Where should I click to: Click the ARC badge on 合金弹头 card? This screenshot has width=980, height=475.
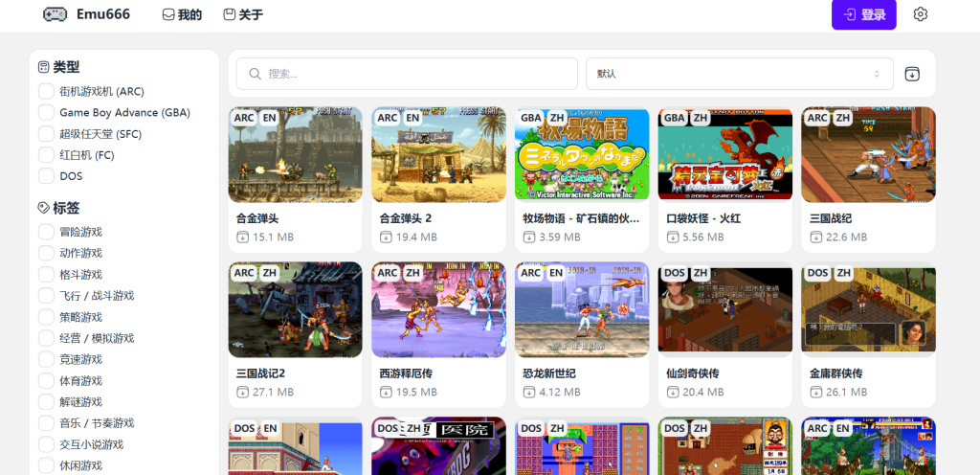(x=244, y=118)
